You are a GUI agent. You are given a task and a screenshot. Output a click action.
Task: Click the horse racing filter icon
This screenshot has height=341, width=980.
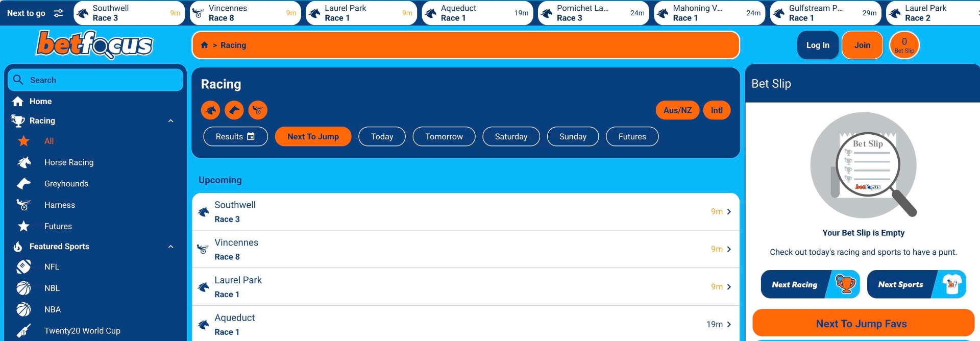(210, 110)
